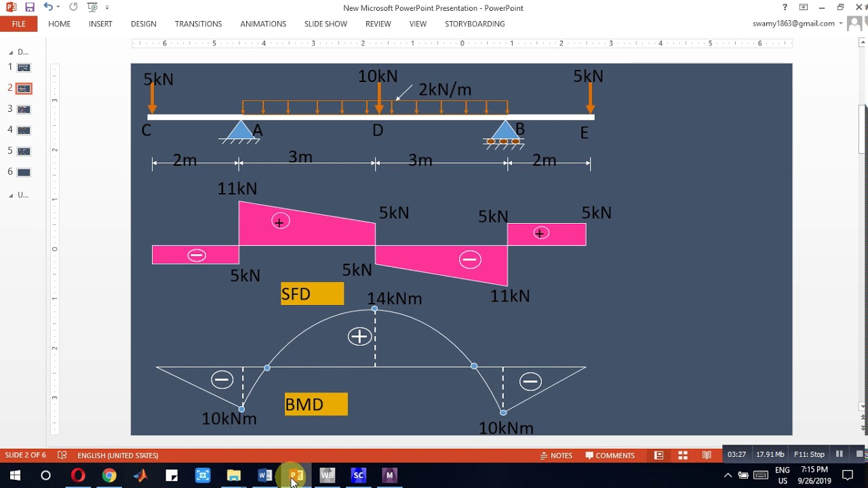The height and width of the screenshot is (488, 868).
Task: Open the VIEW ribbon tab
Action: pyautogui.click(x=418, y=24)
